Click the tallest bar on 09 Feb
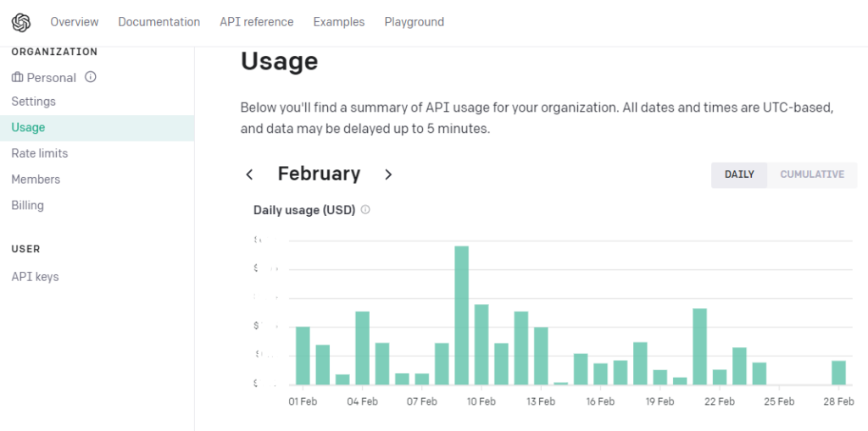Viewport: 868px width, 431px height. click(462, 315)
